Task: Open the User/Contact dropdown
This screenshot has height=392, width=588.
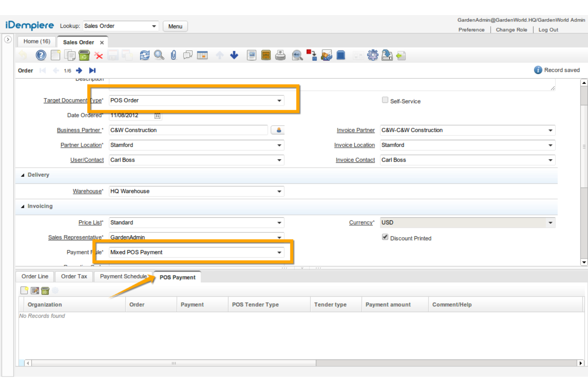Action: (x=279, y=160)
